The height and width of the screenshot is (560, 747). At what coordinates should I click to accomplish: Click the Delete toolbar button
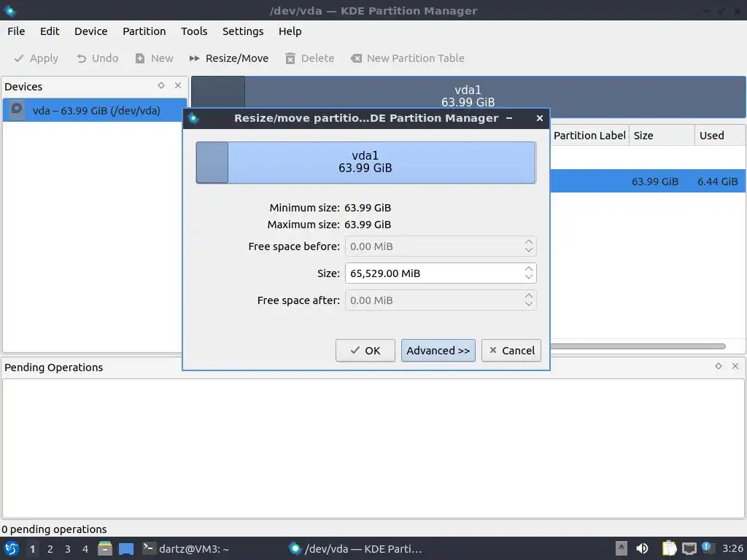click(x=309, y=58)
